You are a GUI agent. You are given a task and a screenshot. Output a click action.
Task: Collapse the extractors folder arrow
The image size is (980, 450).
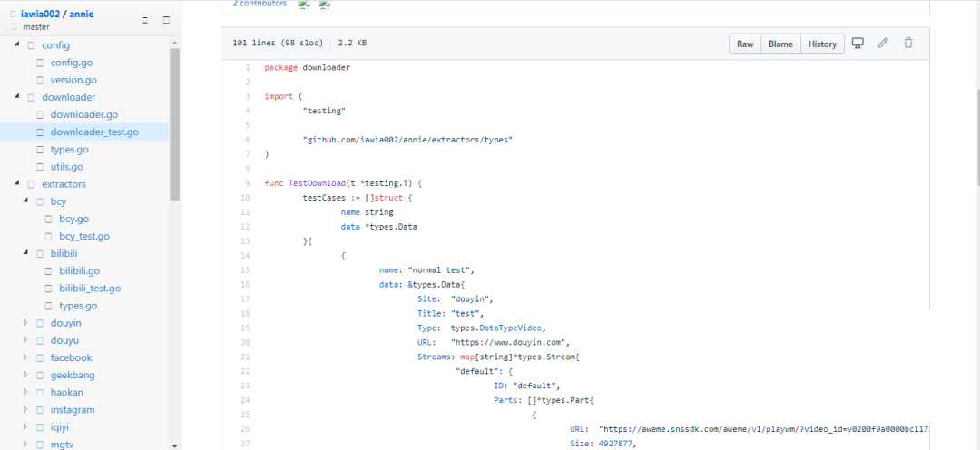click(x=16, y=184)
